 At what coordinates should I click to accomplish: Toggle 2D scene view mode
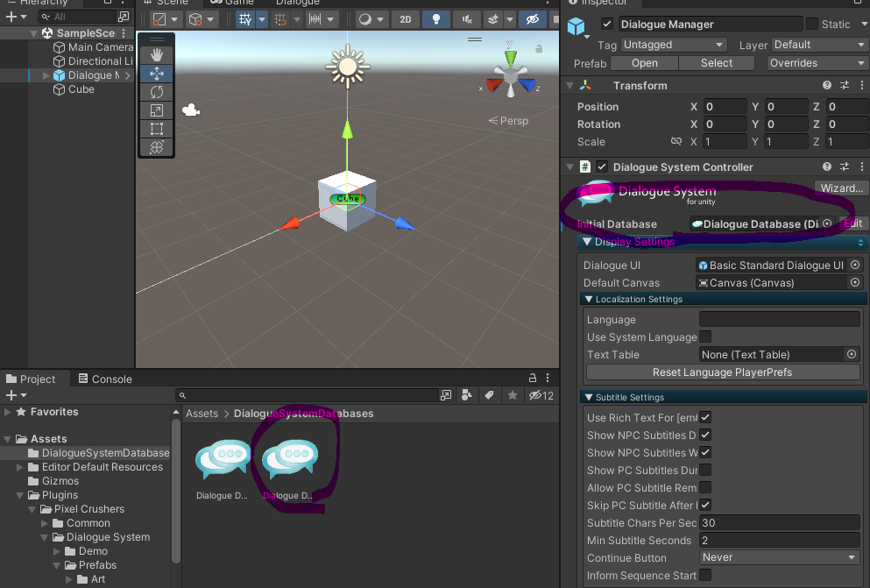point(406,19)
